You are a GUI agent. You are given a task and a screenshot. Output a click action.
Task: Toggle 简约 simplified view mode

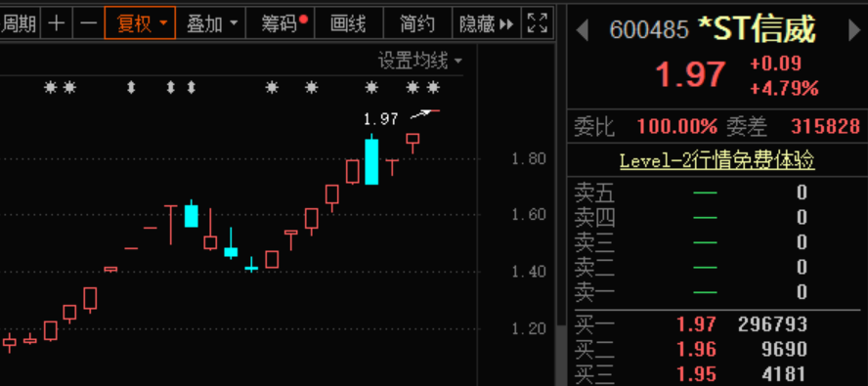[x=417, y=23]
